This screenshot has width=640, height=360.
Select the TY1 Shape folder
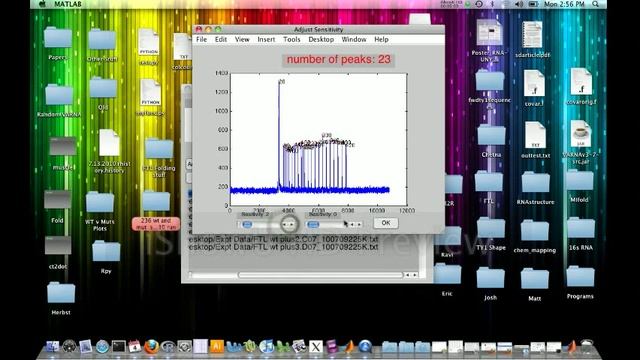(x=491, y=228)
